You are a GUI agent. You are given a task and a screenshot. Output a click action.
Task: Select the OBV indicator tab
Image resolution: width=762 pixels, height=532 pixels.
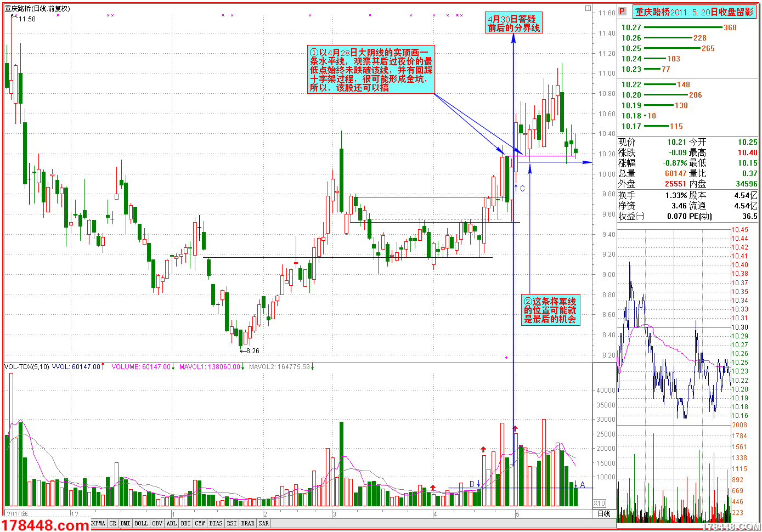click(157, 523)
